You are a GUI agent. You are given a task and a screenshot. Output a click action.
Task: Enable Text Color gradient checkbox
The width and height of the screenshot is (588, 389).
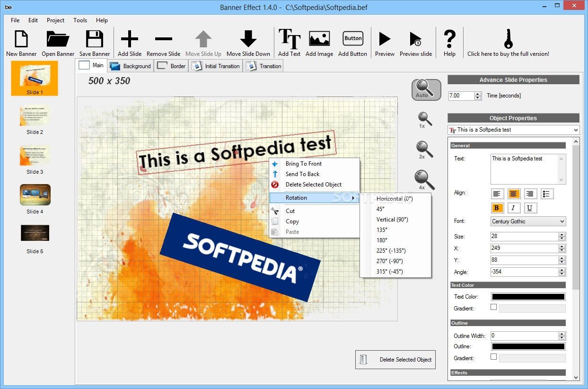tap(494, 307)
